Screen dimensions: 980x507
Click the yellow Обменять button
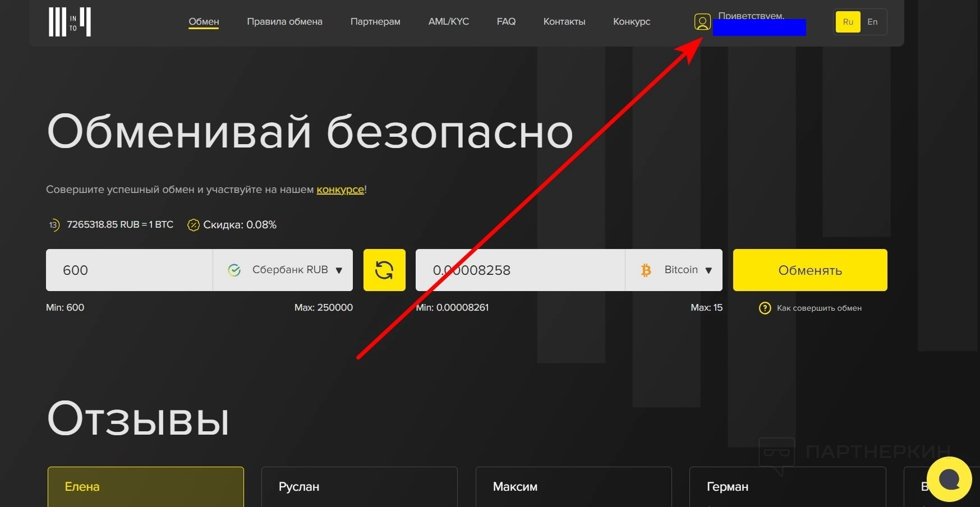pos(810,270)
